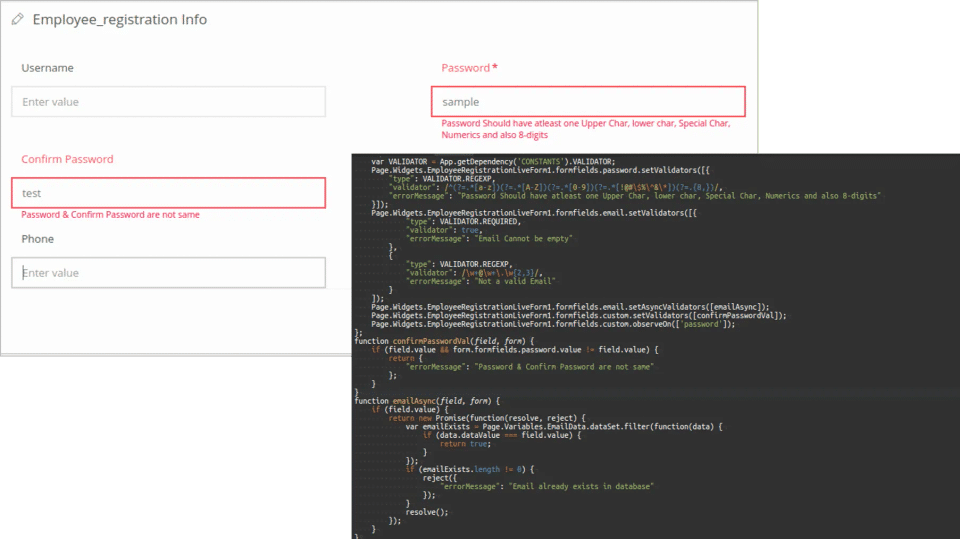Click the 'Email already exists in database' string in code
Viewport: 960px width, 539px height.
click(x=581, y=486)
